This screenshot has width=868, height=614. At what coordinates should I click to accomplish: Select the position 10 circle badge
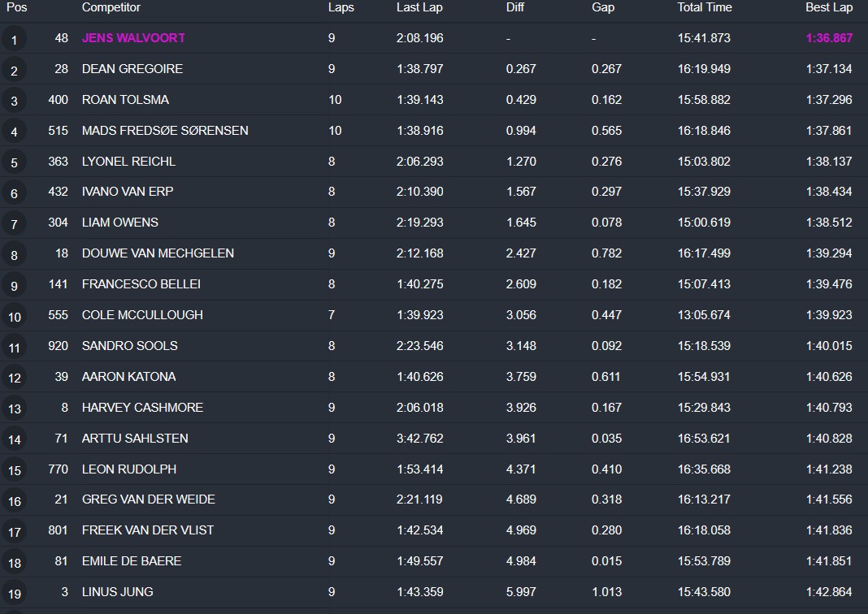[14, 316]
